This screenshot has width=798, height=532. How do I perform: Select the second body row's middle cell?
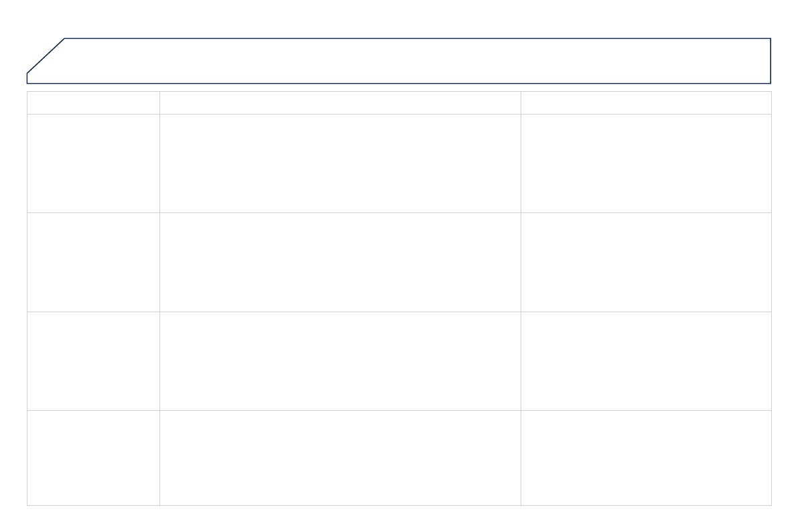pos(340,262)
